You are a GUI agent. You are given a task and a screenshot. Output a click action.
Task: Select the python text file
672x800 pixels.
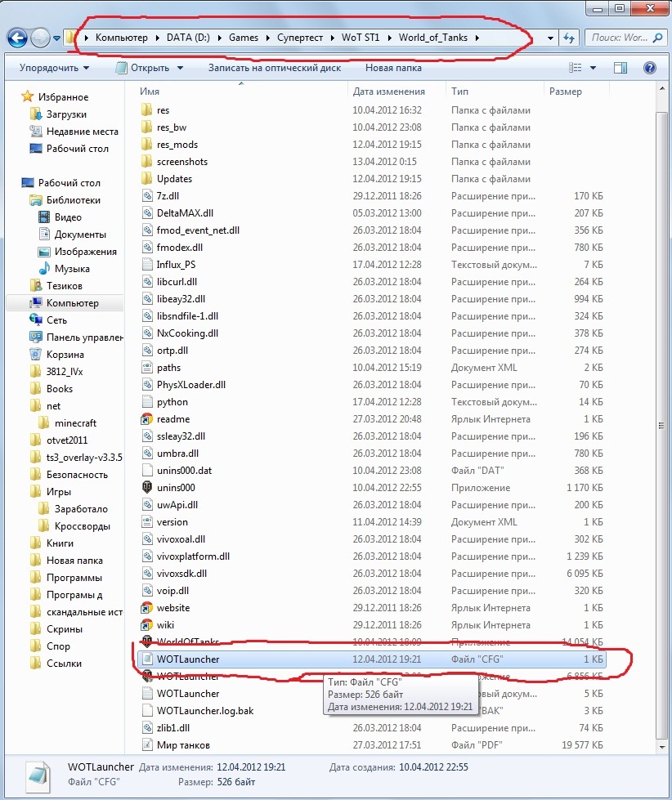[172, 402]
